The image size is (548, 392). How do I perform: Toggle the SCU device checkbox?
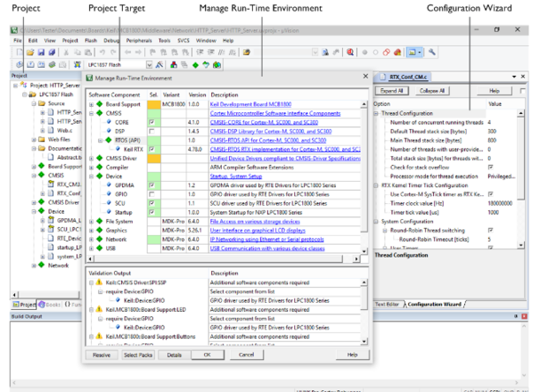(151, 203)
